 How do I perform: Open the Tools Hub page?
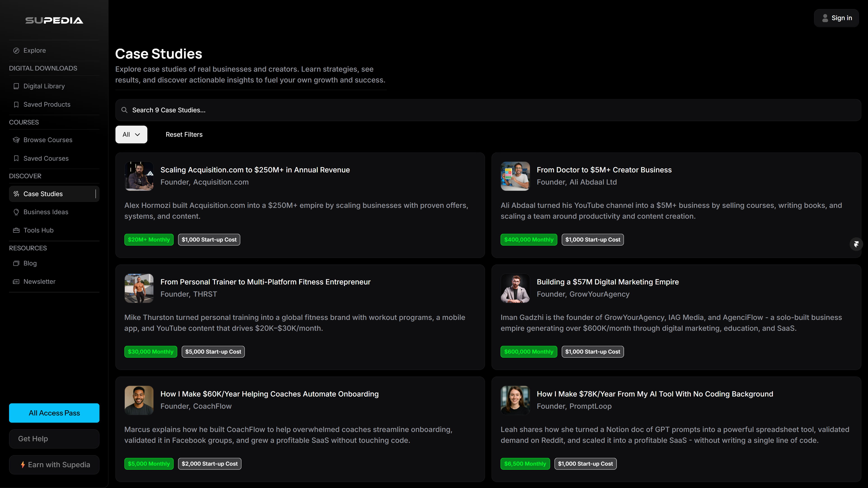point(54,230)
